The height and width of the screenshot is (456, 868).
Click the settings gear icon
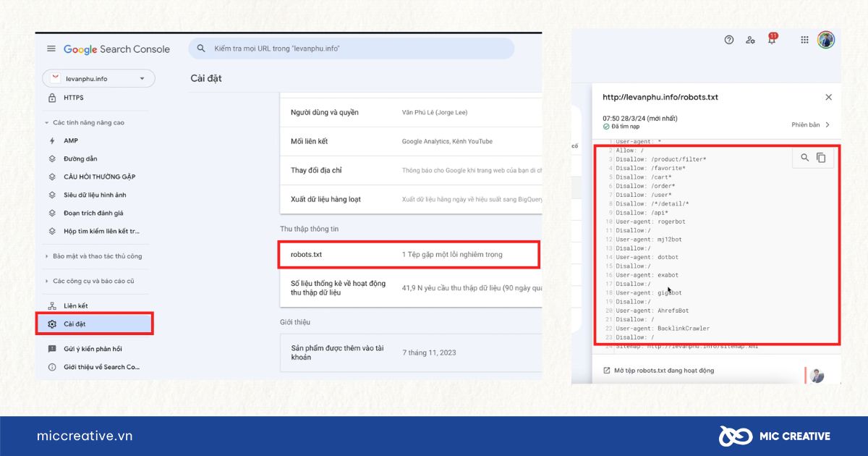point(52,324)
